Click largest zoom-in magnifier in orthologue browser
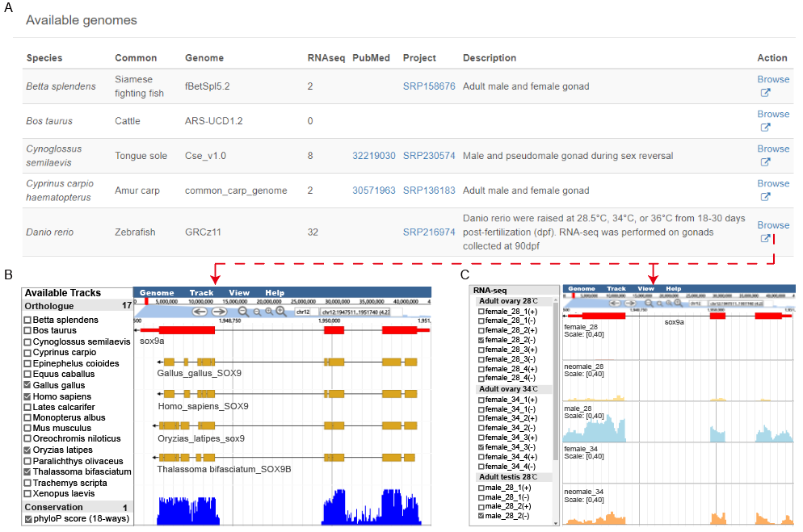The image size is (803, 532). pyautogui.click(x=280, y=311)
